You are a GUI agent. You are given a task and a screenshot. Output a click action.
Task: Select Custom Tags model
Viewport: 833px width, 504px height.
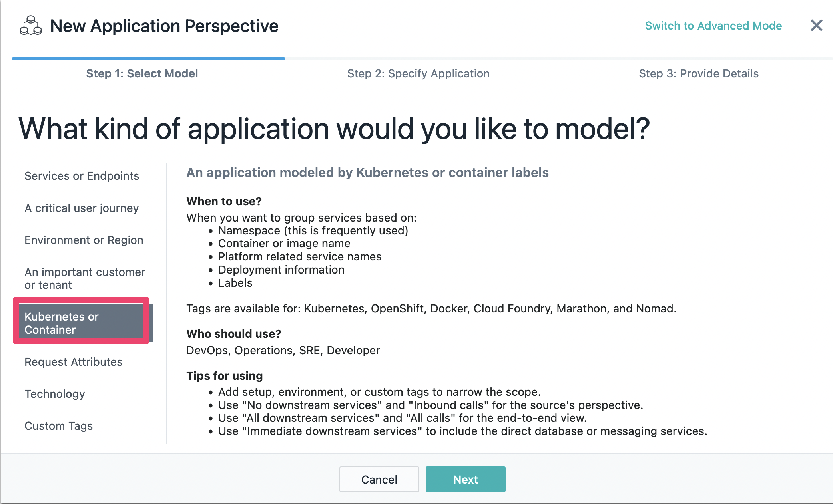(58, 426)
